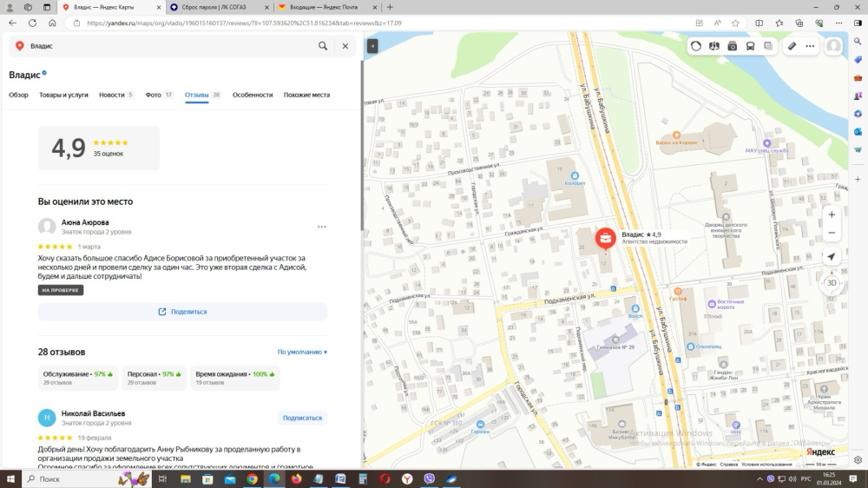Go back to previous page in Edge

[x=13, y=23]
